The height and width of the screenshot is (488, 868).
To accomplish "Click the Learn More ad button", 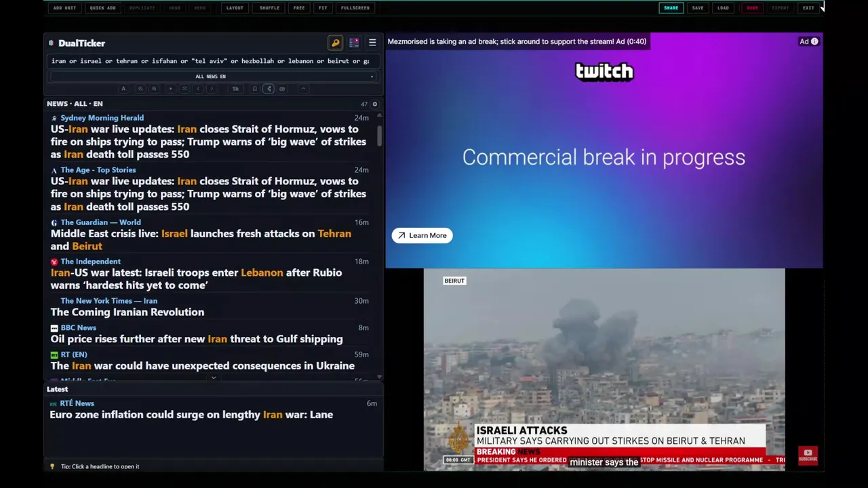I will click(422, 235).
